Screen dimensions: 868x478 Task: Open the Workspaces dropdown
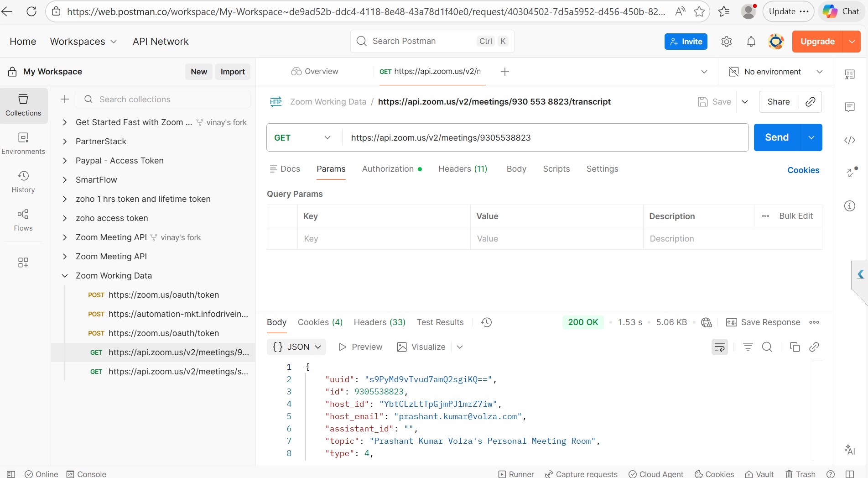point(83,42)
